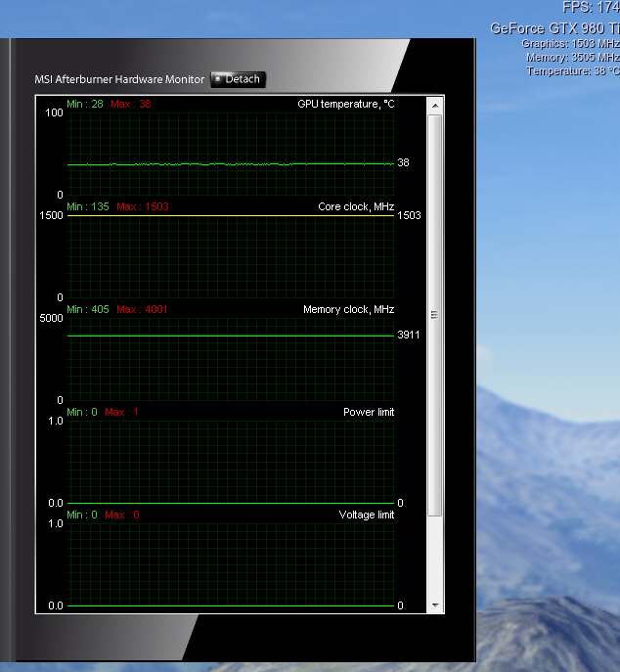Click the Memory: 3505 MHz overlay line

point(573,58)
